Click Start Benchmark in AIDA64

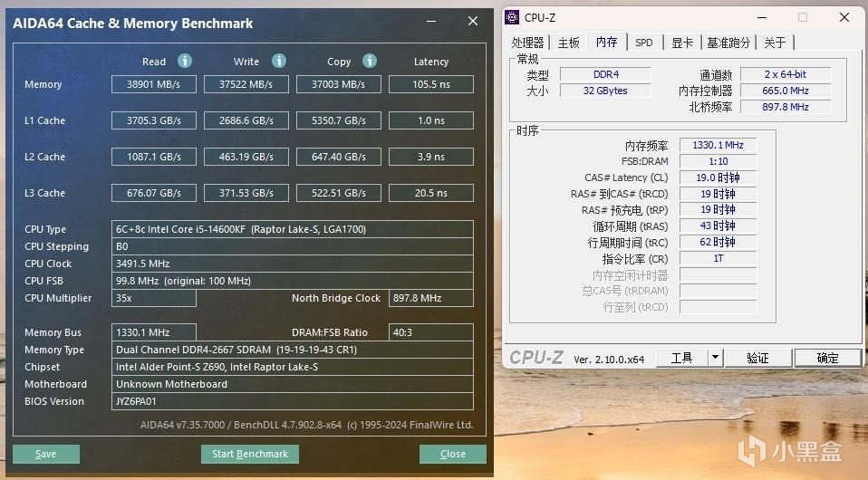250,454
